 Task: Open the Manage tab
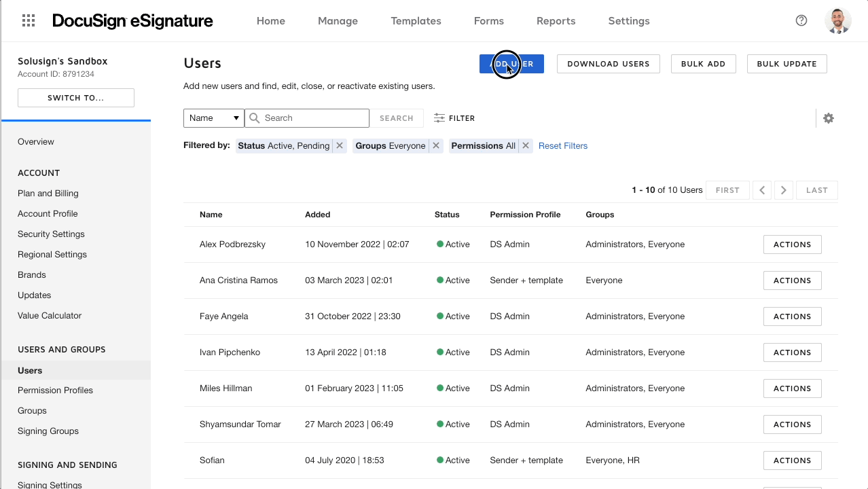coord(338,21)
